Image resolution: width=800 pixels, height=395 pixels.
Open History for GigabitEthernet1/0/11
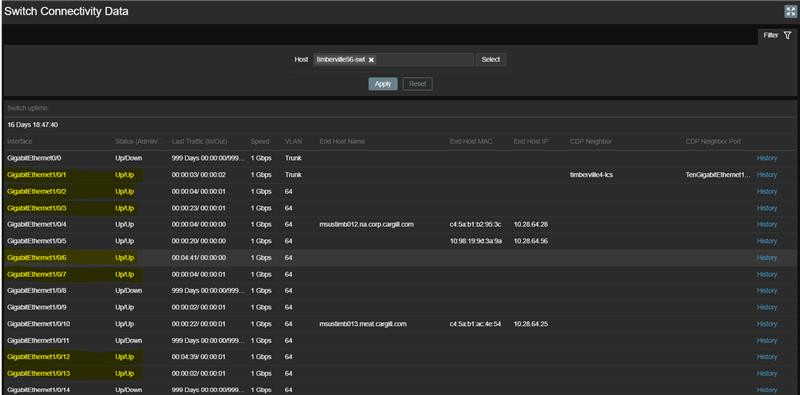767,340
